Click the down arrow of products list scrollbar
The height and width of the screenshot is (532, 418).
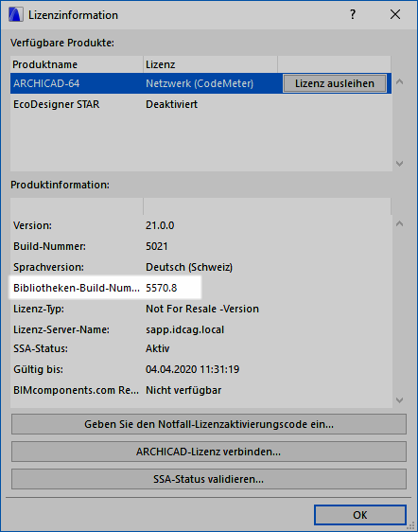(400, 164)
